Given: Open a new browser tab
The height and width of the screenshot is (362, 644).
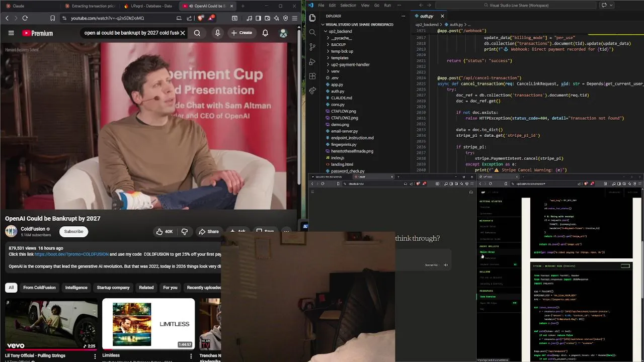Looking at the screenshot, I should coord(243,6).
